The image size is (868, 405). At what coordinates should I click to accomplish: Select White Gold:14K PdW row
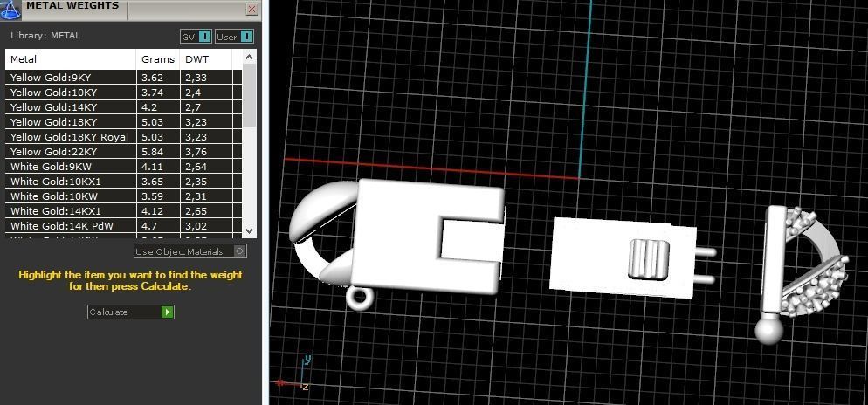124,226
